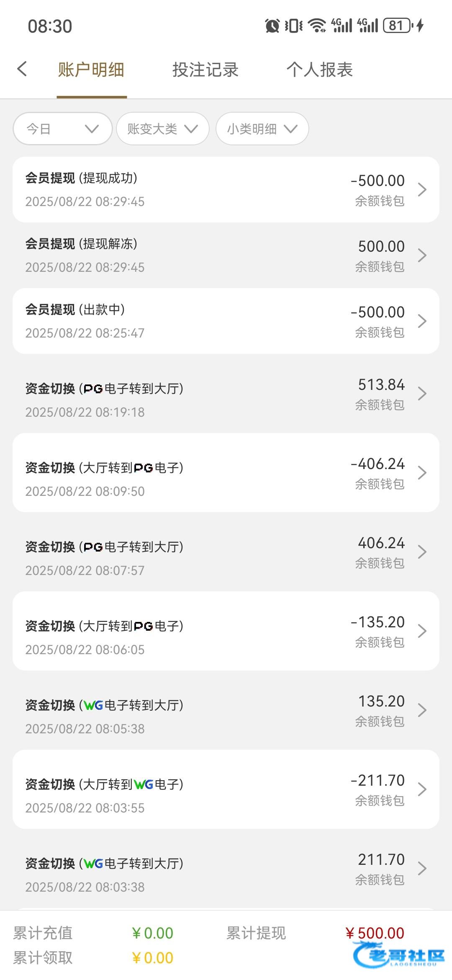Open arrow for 提现成功 withdrawal entry
Image resolution: width=452 pixels, height=980 pixels.
(422, 190)
